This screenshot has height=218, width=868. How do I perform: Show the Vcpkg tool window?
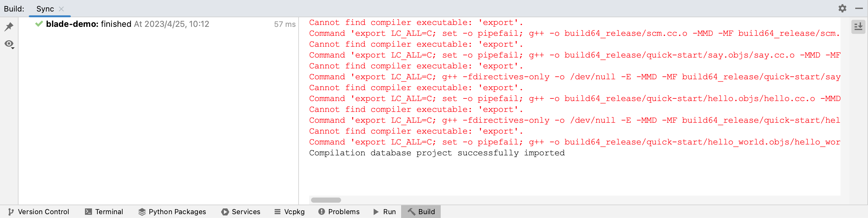[x=290, y=212]
